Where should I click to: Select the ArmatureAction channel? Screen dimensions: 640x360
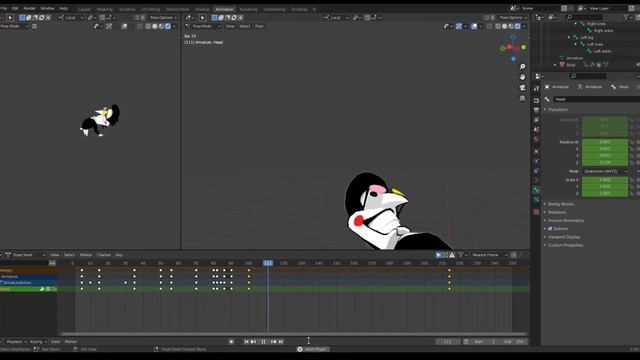pyautogui.click(x=17, y=282)
